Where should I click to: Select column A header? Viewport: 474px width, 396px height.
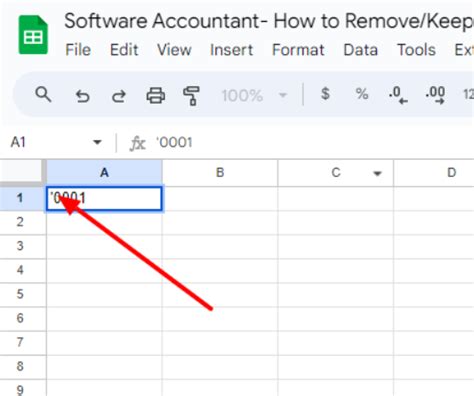104,173
